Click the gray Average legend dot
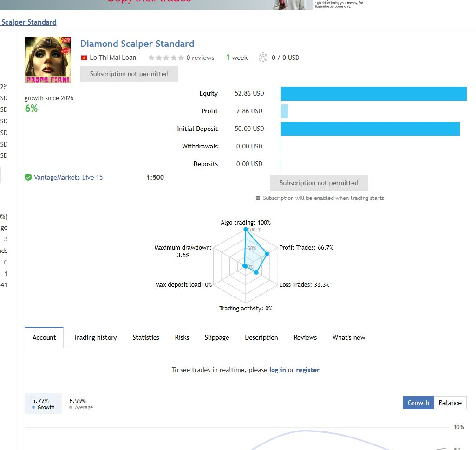The height and width of the screenshot is (450, 476). point(71,407)
